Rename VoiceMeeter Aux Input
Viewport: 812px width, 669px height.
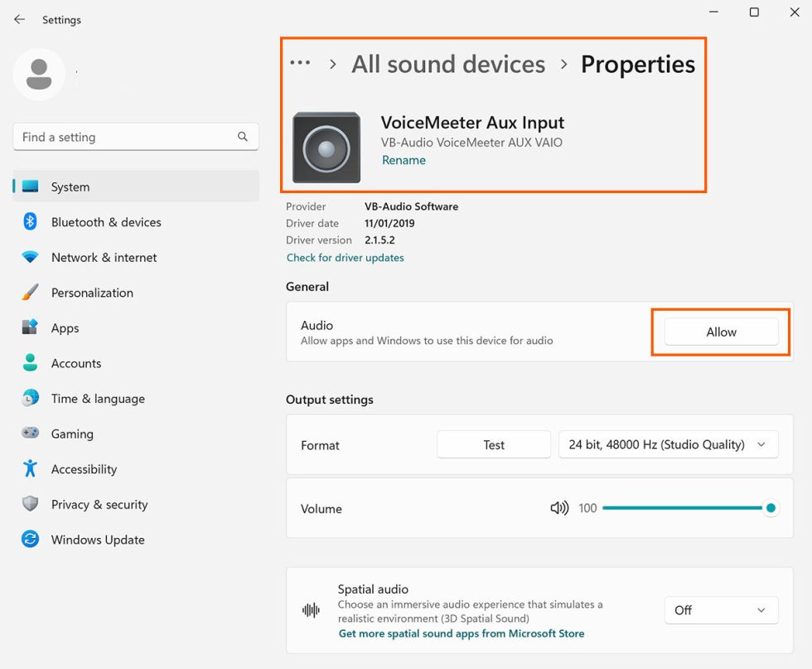[x=404, y=160]
